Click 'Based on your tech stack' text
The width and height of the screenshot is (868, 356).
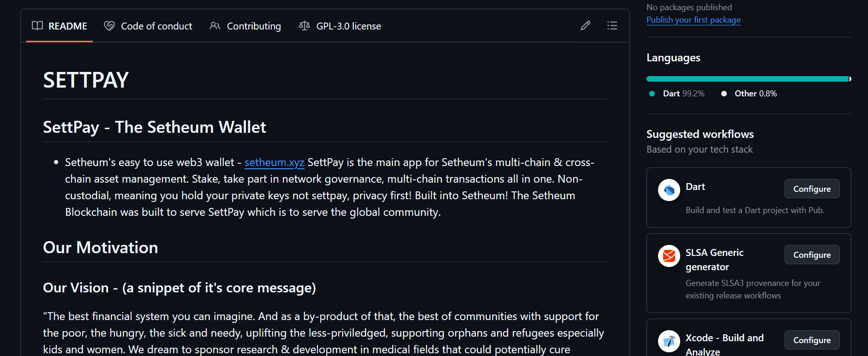(x=700, y=149)
